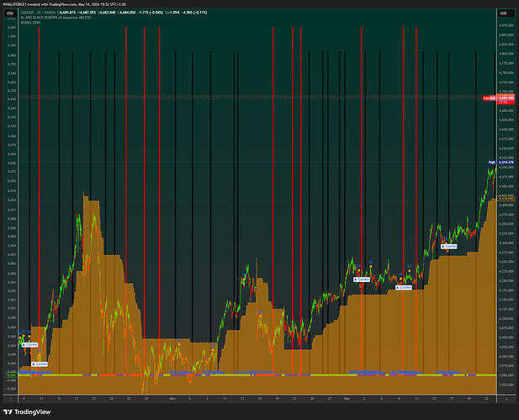This screenshot has width=519, height=420.
Task: Click the button at the time axis right end
Action: coord(506,399)
